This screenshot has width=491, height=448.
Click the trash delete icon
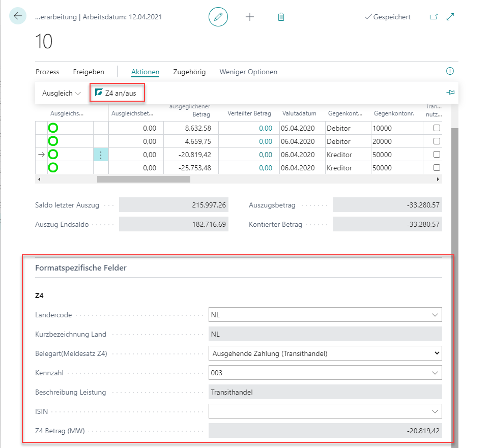coord(281,17)
